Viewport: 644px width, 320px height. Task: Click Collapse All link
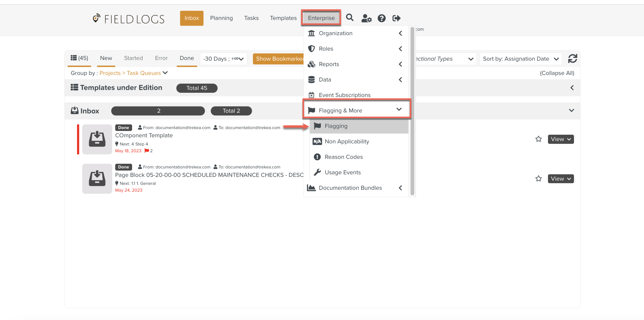[557, 73]
